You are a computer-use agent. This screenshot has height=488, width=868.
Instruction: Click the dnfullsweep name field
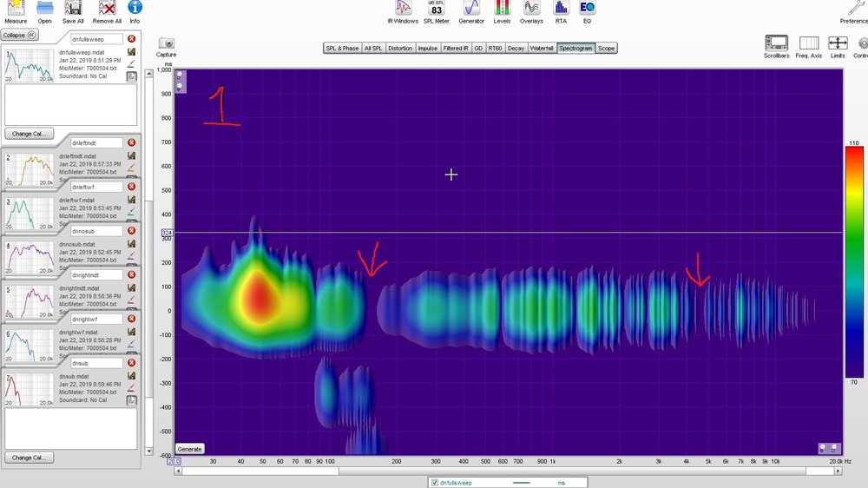pos(96,39)
